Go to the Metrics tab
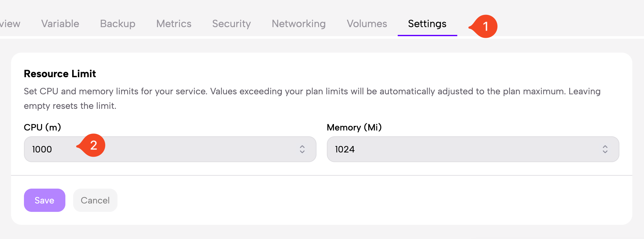Screen dimensions: 644x239 (x=174, y=24)
